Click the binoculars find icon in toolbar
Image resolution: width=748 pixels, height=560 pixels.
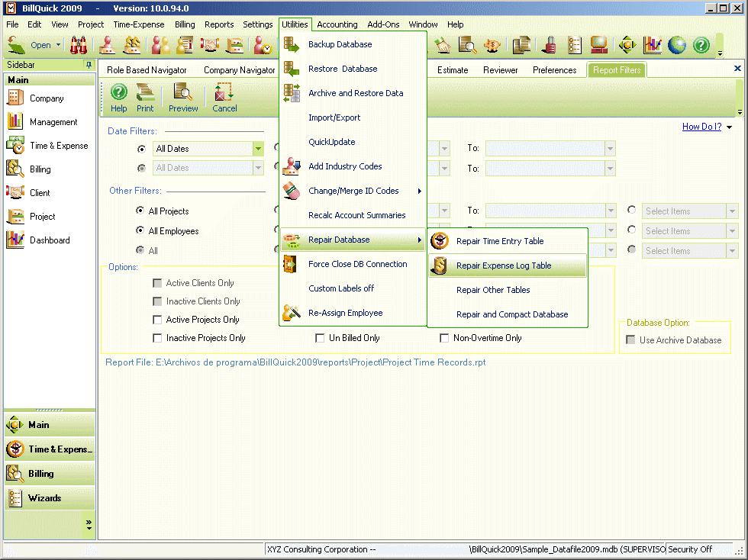pos(78,45)
